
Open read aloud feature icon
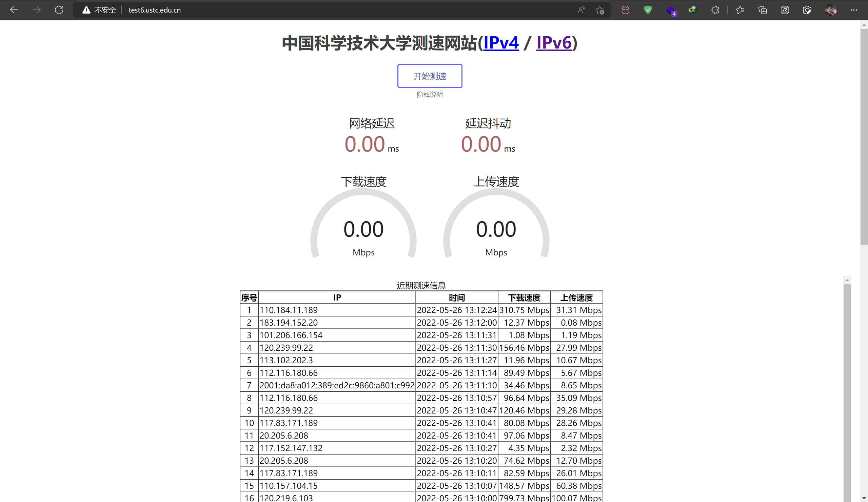pos(581,10)
